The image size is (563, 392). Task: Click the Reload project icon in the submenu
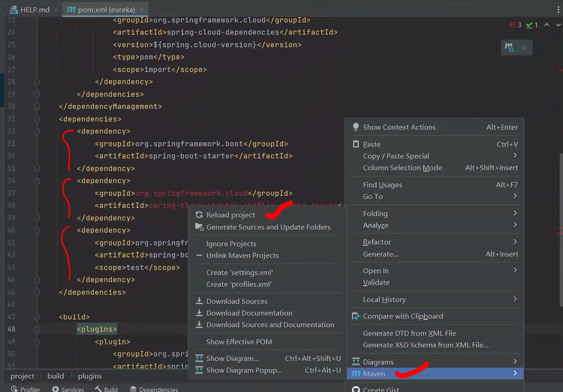tap(199, 215)
